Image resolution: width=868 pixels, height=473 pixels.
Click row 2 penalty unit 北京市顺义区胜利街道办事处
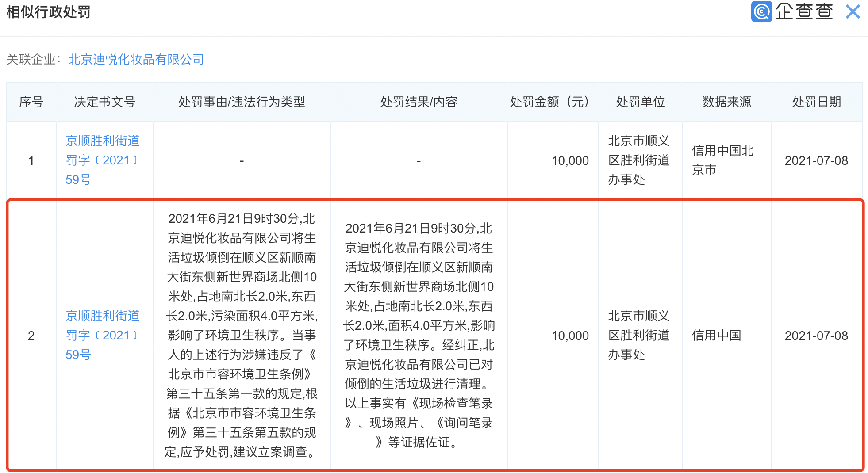click(639, 335)
